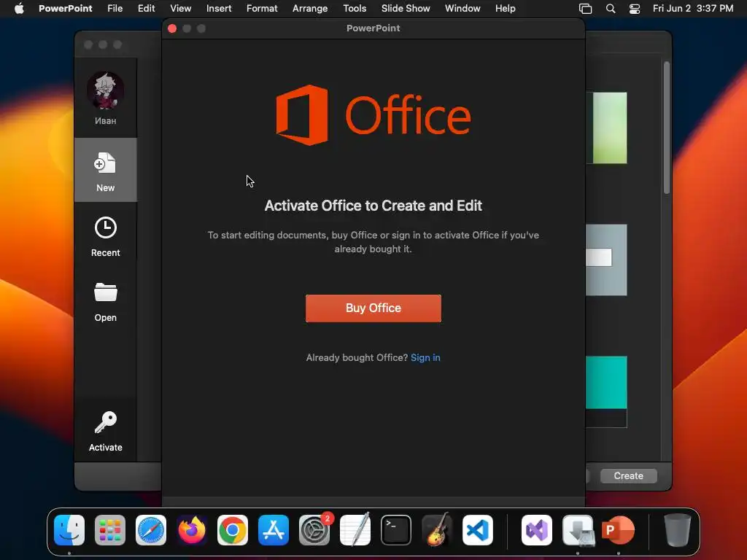Click Create button in presentation gallery window

(x=628, y=475)
